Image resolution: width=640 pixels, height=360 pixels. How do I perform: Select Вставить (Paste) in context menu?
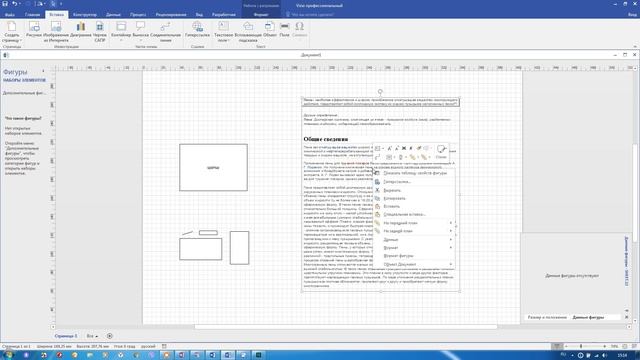(414, 206)
